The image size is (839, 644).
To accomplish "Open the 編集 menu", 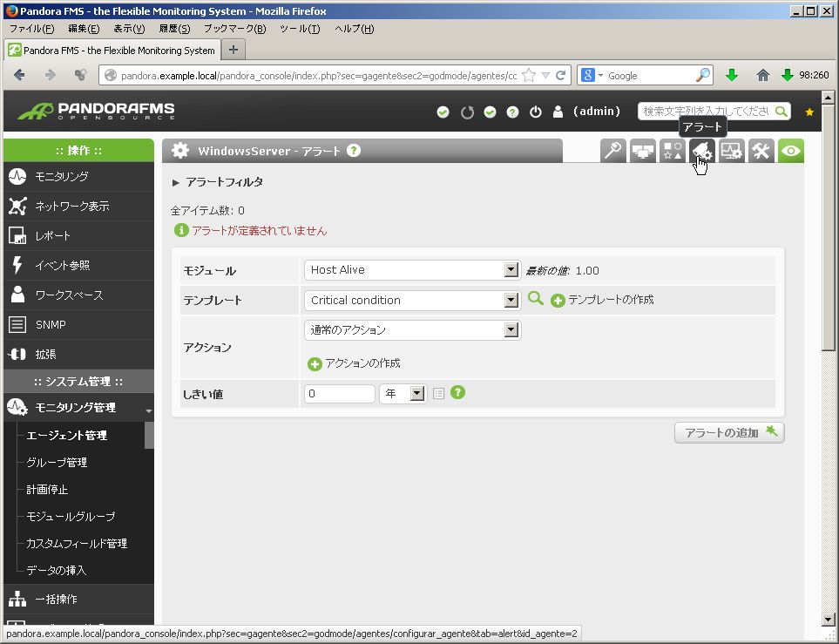I will (x=84, y=29).
